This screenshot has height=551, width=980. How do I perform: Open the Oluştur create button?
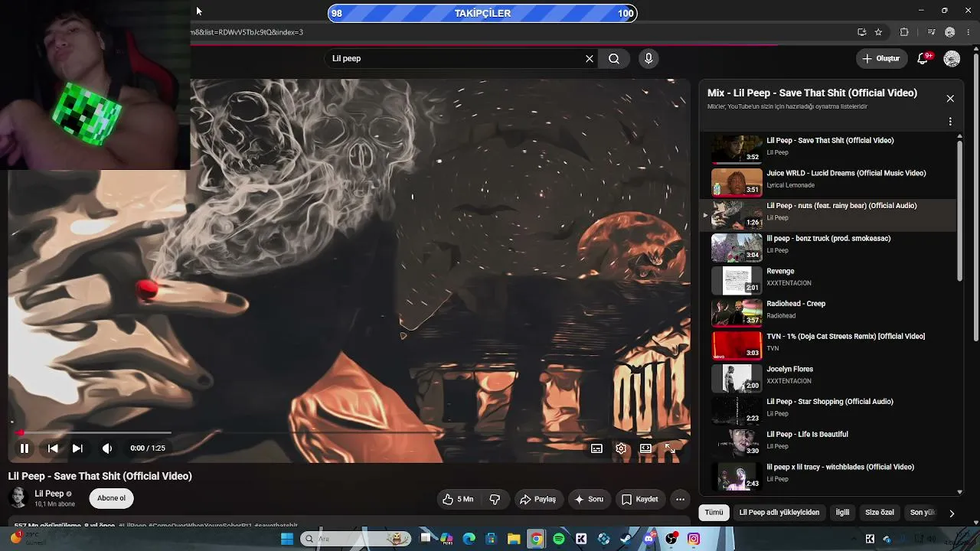[x=881, y=58]
